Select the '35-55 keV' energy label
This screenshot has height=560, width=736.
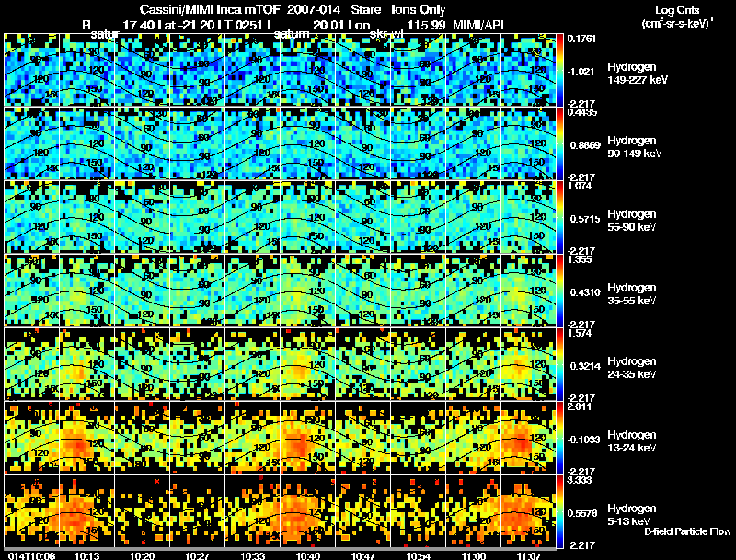click(x=631, y=301)
